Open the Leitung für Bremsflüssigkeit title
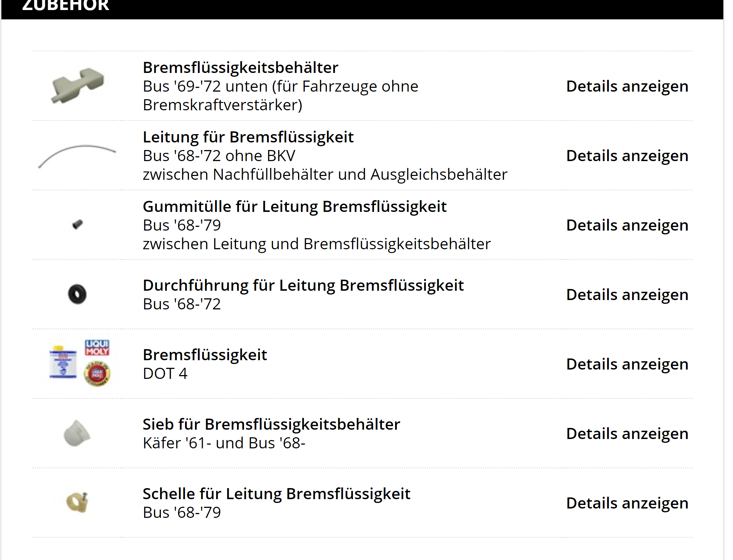Image resolution: width=733 pixels, height=560 pixels. pyautogui.click(x=248, y=137)
